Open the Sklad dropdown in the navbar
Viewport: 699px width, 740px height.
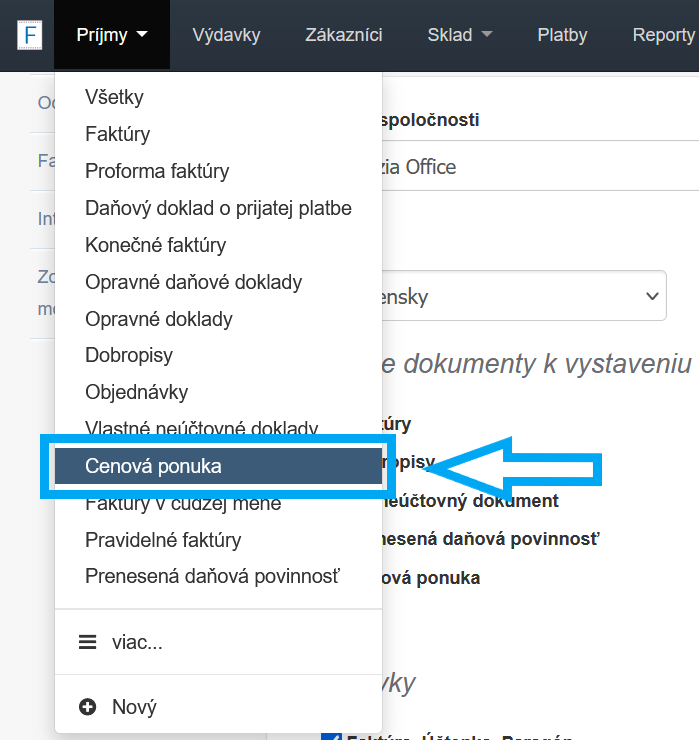point(460,35)
